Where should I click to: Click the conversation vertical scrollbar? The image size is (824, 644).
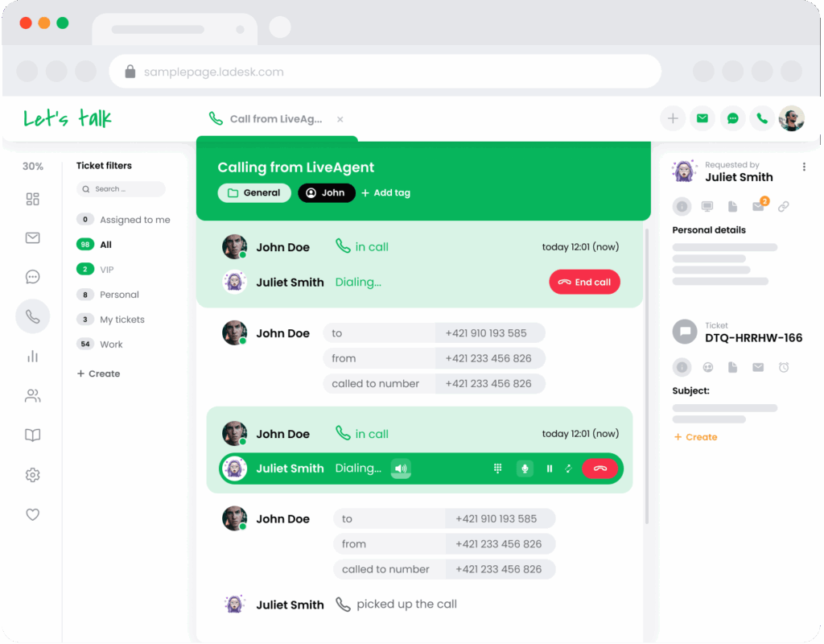click(x=646, y=376)
